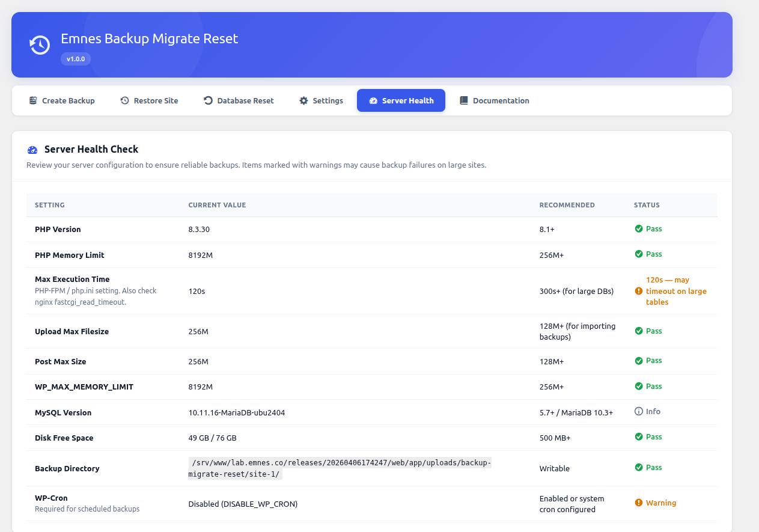Viewport: 759px width, 532px height.
Task: Click the history clock icon on Restore Site
Action: tap(124, 100)
